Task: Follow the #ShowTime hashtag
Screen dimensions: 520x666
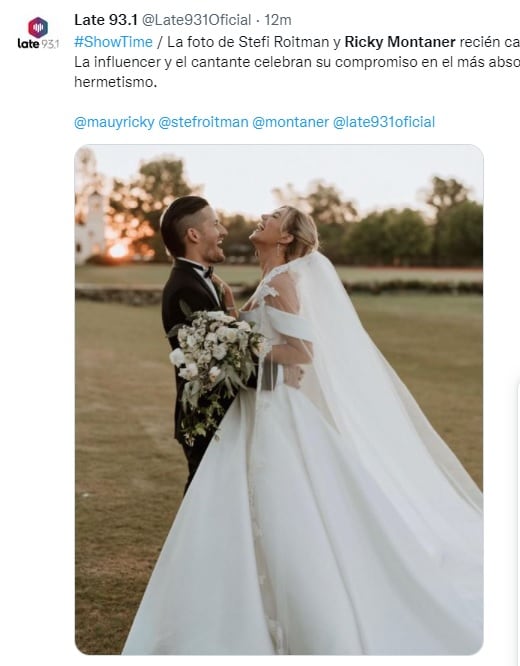Action: (113, 42)
